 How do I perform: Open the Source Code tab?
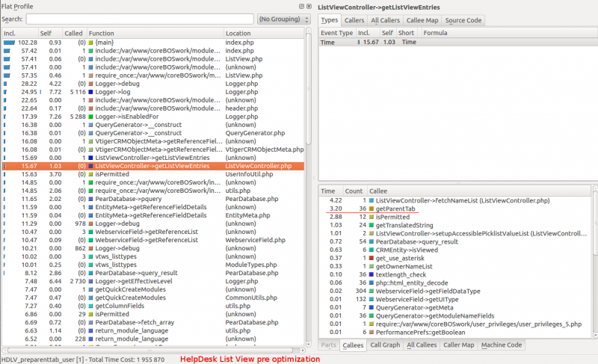pos(463,20)
